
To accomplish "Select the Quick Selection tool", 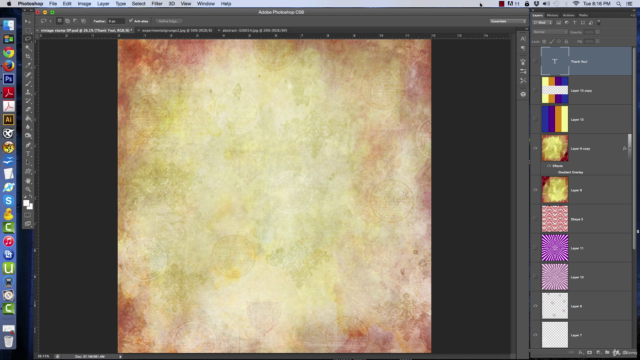I will [x=28, y=48].
